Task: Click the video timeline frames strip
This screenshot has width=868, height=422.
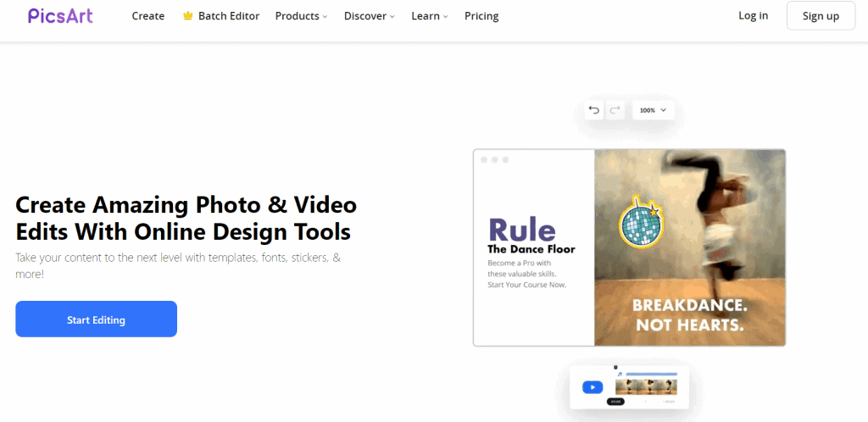Action: click(x=647, y=386)
